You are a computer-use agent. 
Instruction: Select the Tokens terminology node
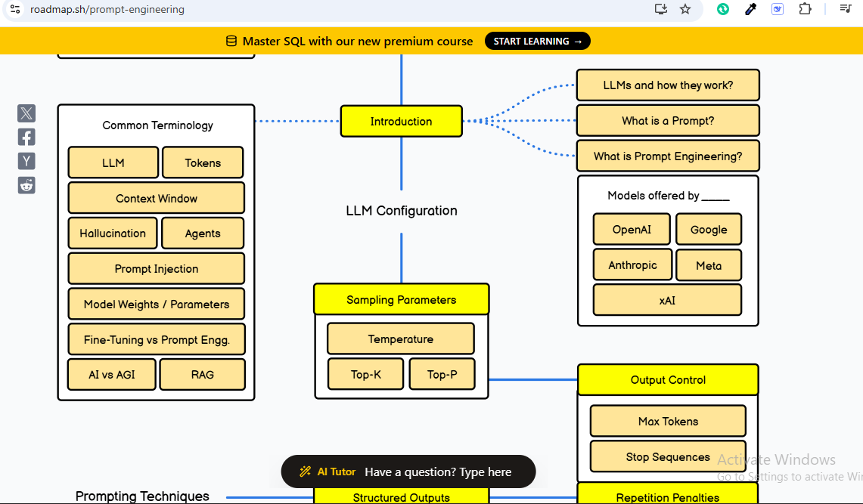tap(203, 162)
